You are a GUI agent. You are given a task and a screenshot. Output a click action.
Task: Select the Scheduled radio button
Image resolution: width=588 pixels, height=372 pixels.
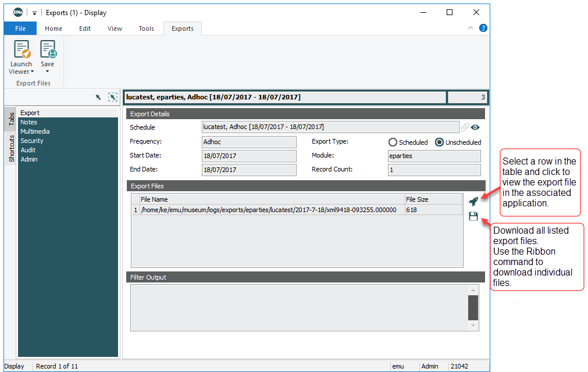tap(393, 142)
